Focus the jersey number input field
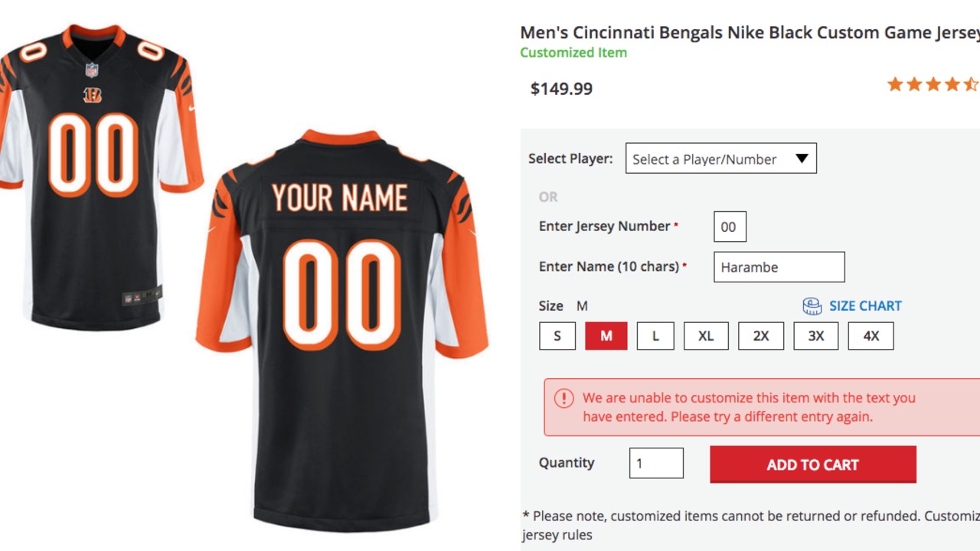The height and width of the screenshot is (551, 980). point(730,227)
